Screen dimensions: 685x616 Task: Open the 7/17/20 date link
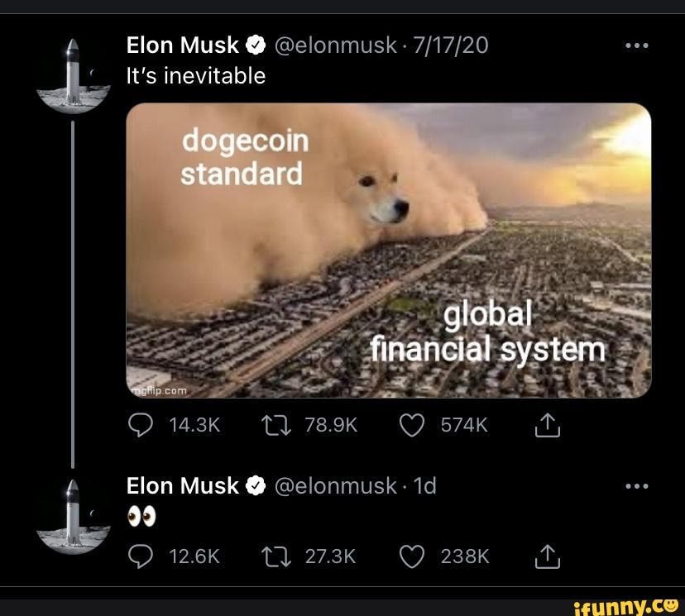(450, 45)
